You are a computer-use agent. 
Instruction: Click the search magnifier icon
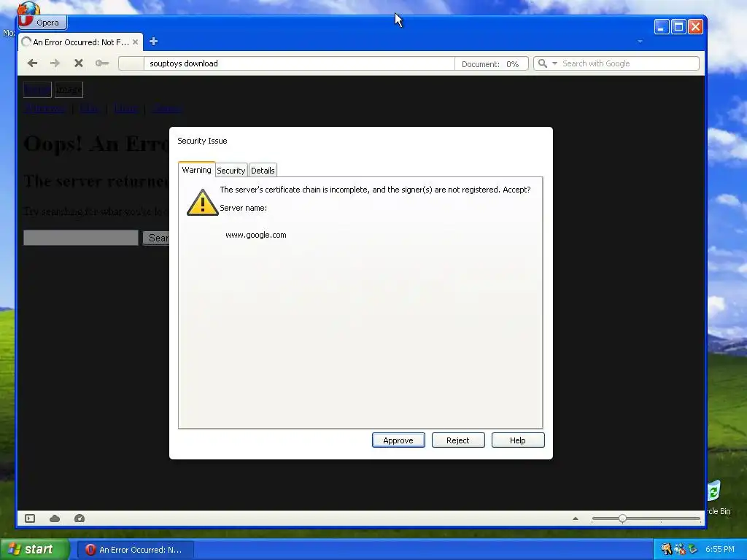click(542, 63)
